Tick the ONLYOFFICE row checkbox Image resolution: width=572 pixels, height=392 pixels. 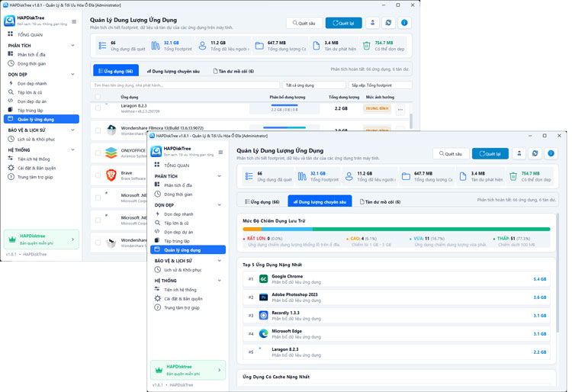click(x=98, y=153)
